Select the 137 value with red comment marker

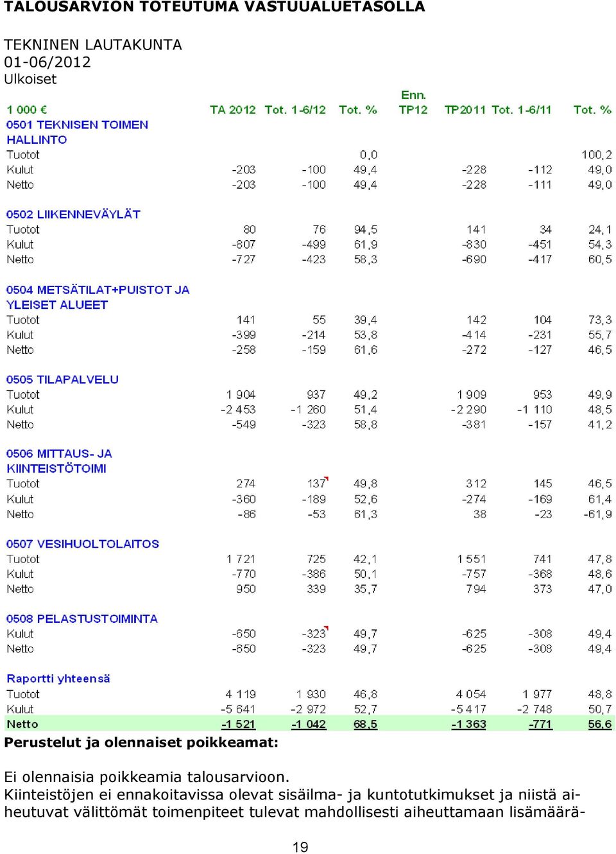(316, 484)
